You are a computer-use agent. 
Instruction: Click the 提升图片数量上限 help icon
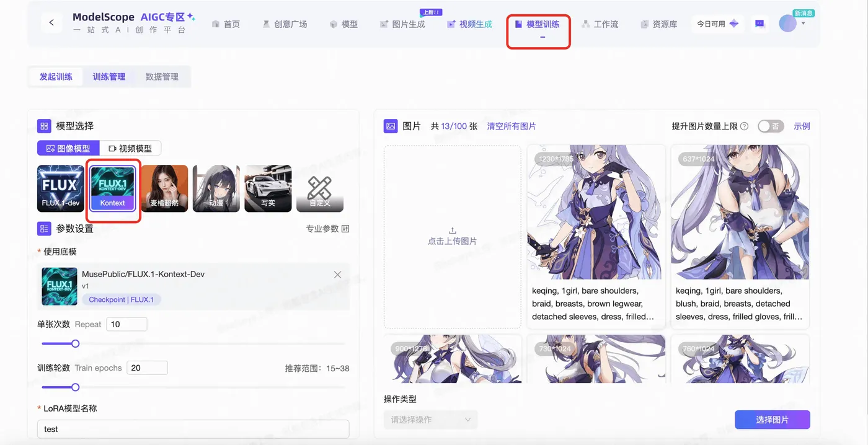pos(744,126)
